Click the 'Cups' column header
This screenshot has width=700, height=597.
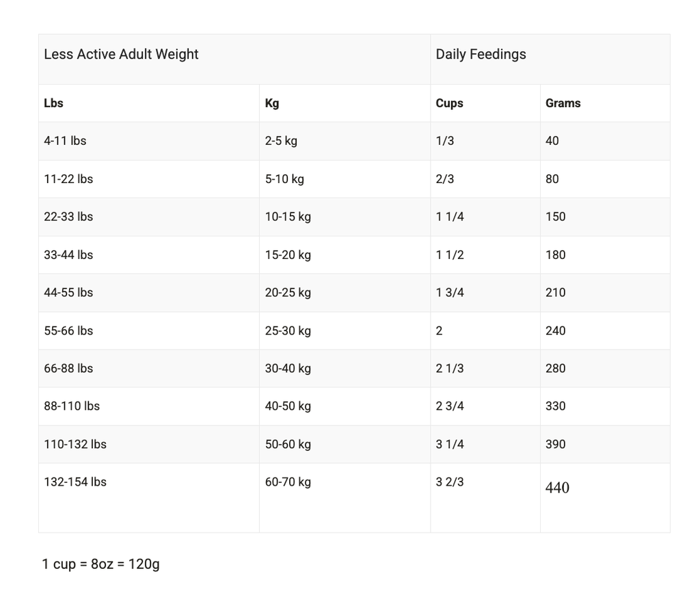[449, 103]
